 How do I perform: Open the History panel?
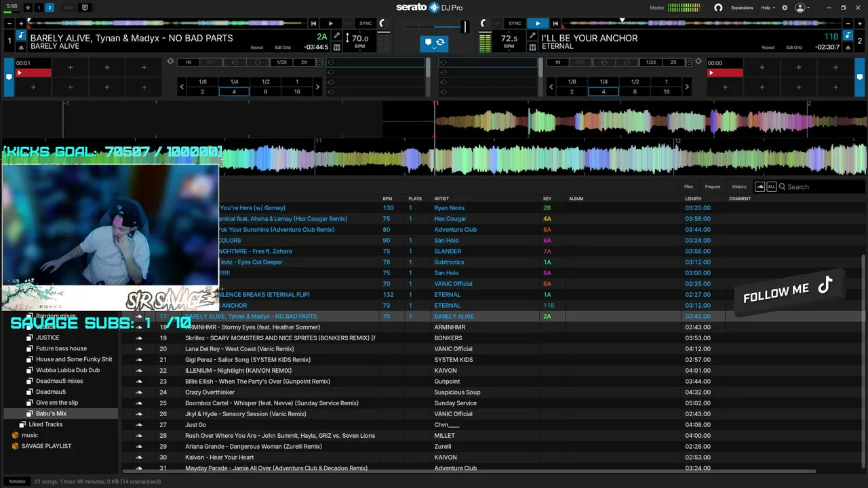[x=739, y=186]
